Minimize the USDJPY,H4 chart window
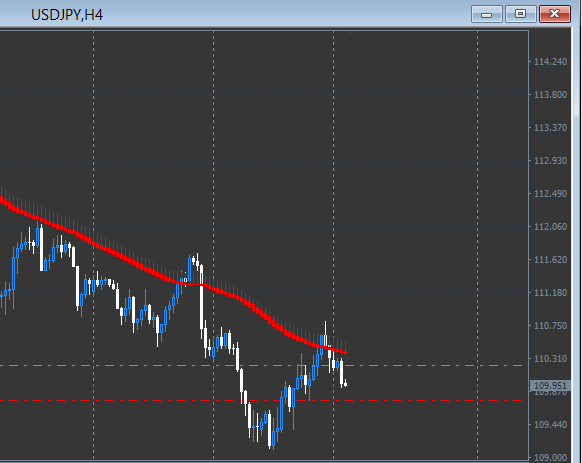582x463 pixels. click(487, 14)
